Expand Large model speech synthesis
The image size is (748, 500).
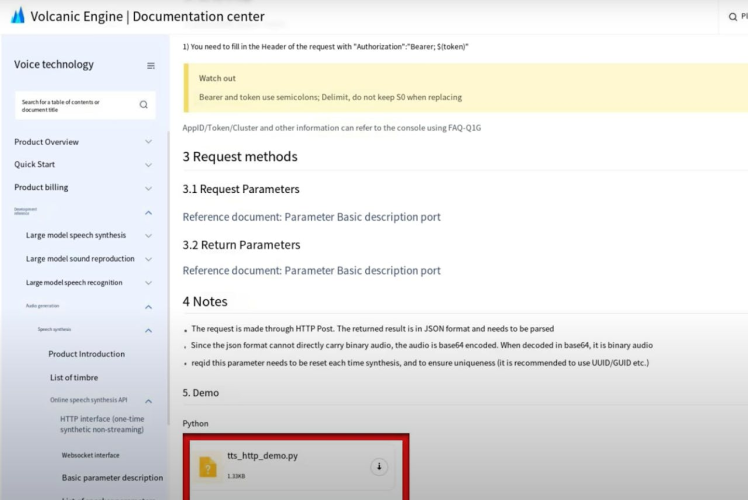pos(149,236)
